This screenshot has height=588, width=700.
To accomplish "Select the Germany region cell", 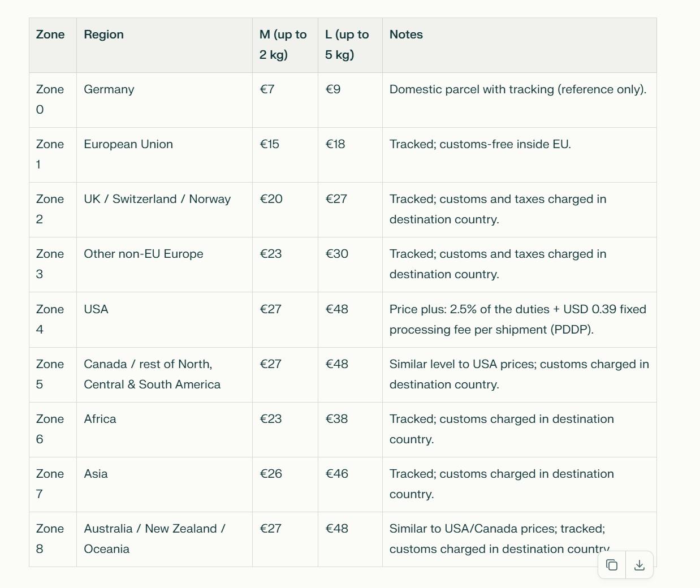I will [109, 89].
